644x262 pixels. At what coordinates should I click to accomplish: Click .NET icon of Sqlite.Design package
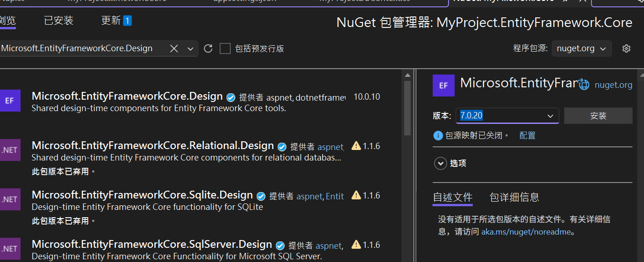pos(10,199)
